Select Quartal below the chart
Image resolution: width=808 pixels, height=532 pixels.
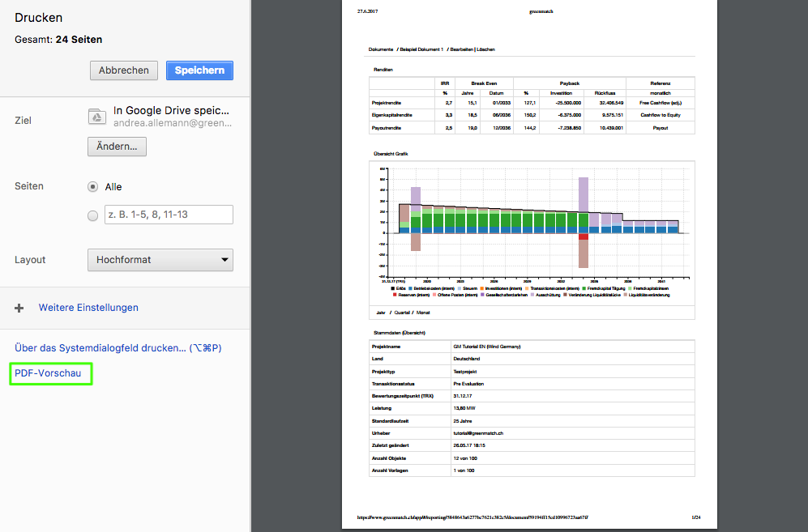click(401, 312)
